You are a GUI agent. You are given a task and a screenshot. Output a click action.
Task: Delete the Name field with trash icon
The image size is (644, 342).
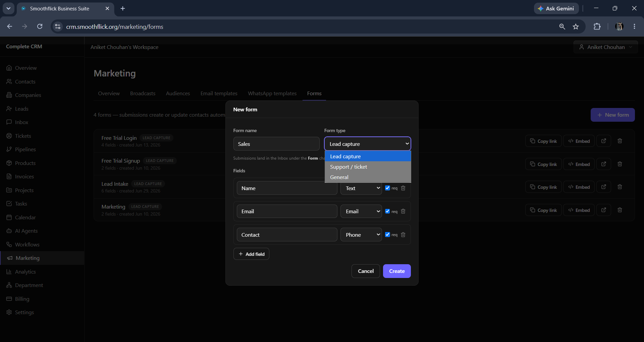[x=403, y=188]
